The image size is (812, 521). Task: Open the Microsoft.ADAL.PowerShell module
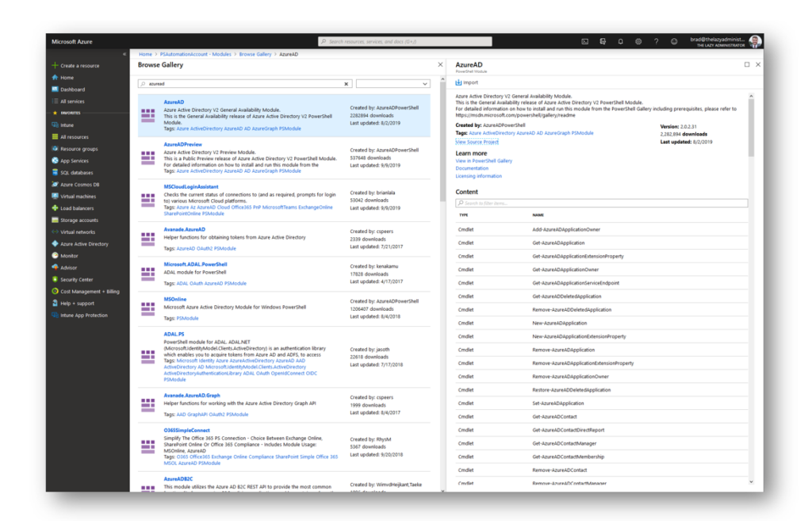[195, 265]
